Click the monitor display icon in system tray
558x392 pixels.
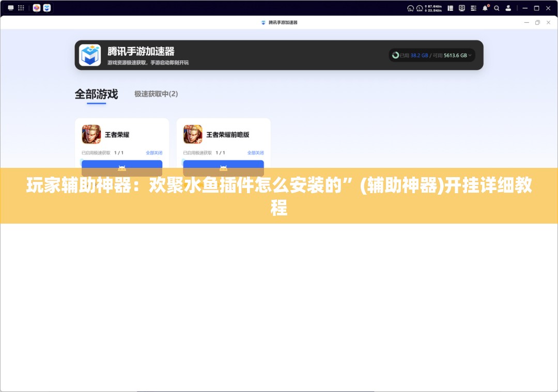(462, 8)
